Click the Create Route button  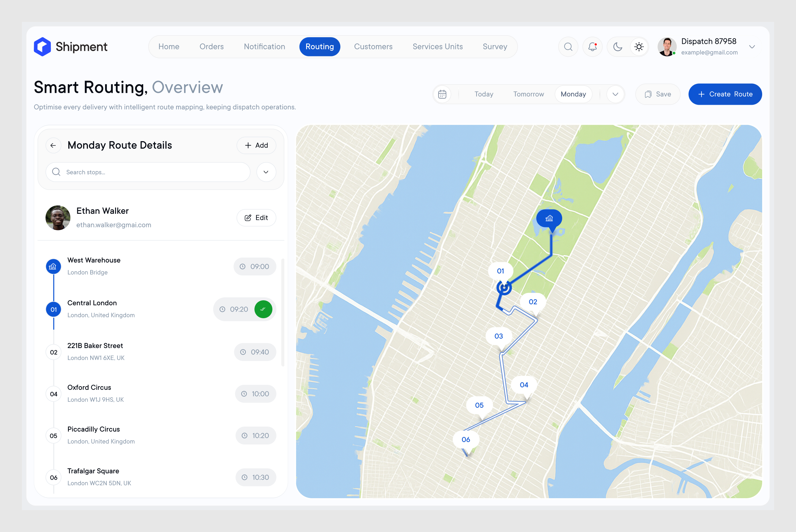725,94
